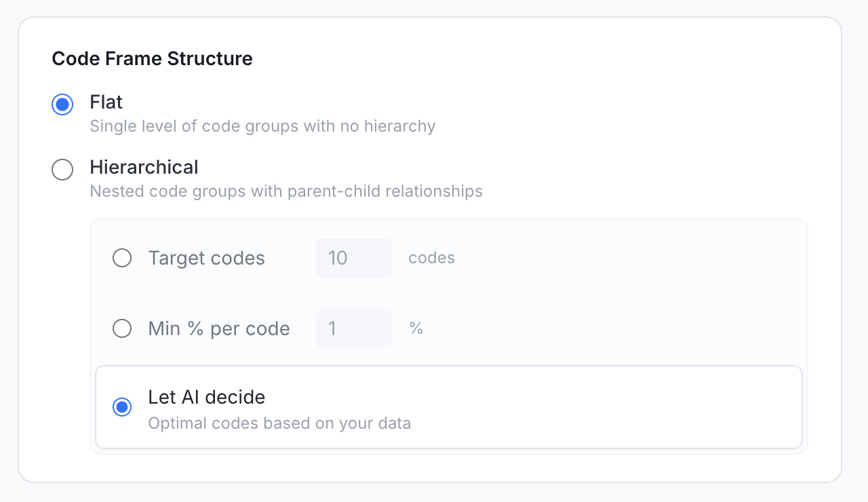The image size is (868, 502).
Task: Click the Hierarchical option label text
Action: pos(144,167)
